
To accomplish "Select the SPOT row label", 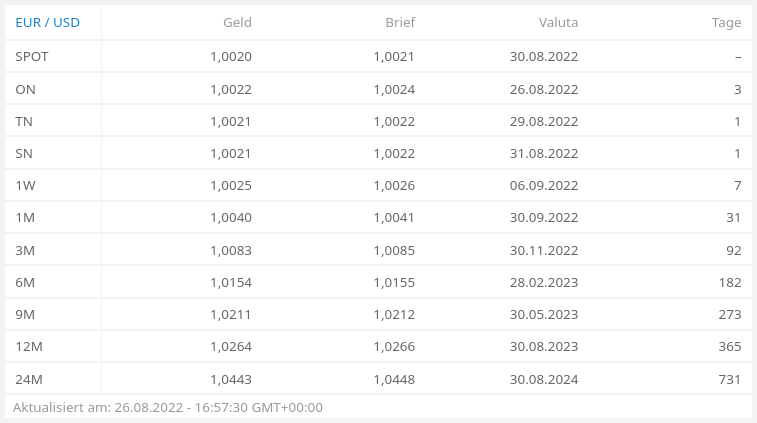I will [32, 57].
